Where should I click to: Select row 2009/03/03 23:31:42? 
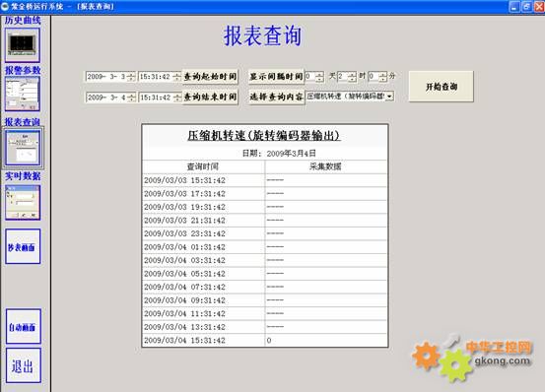tap(265, 233)
